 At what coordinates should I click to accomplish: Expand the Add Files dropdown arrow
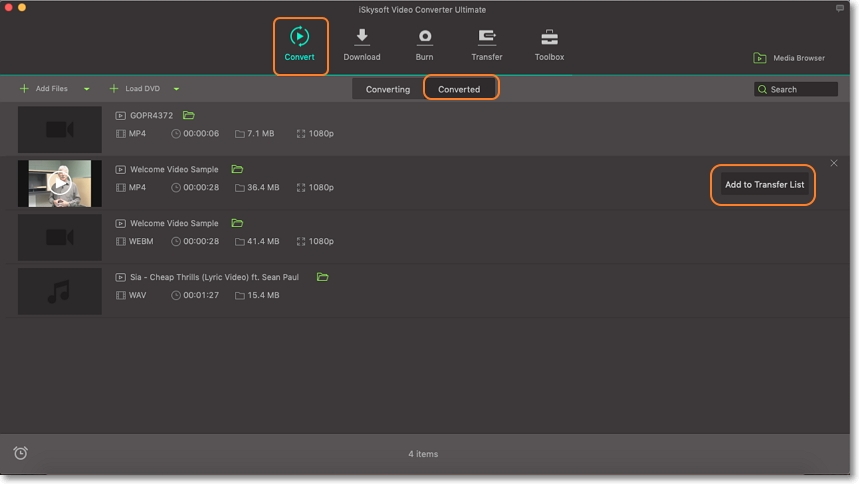[x=87, y=89]
